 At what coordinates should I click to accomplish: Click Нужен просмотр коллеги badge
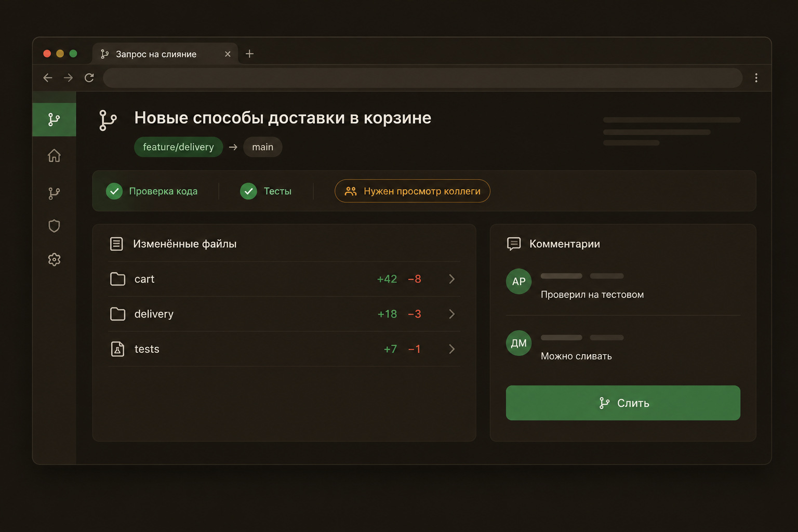point(413,191)
